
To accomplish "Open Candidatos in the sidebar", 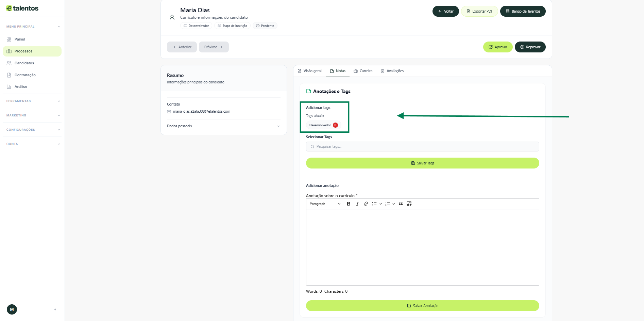I will coord(24,63).
